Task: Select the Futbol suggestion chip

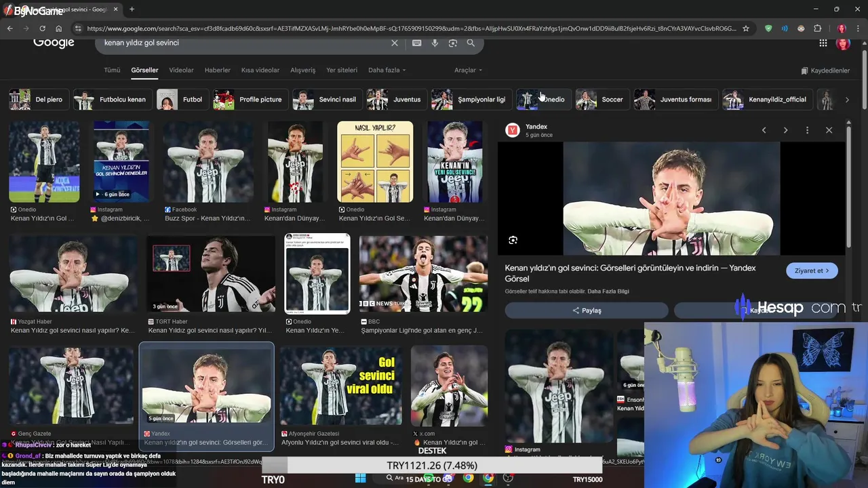Action: [182, 100]
